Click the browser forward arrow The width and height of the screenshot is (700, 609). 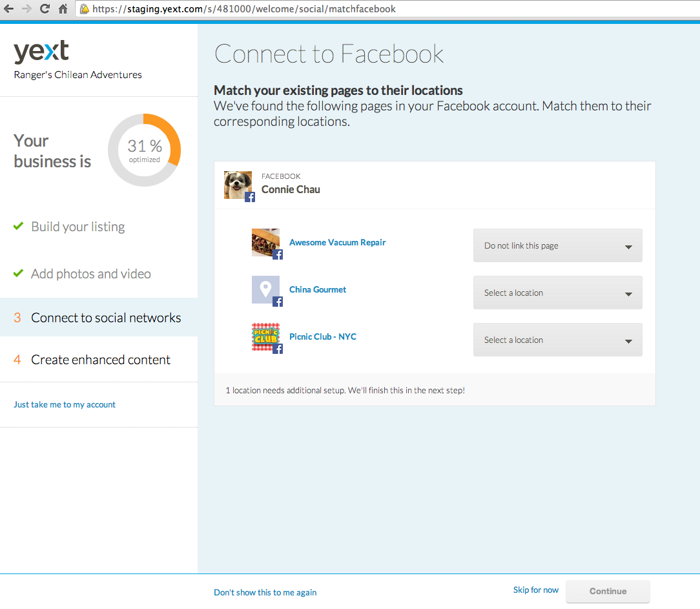[26, 8]
